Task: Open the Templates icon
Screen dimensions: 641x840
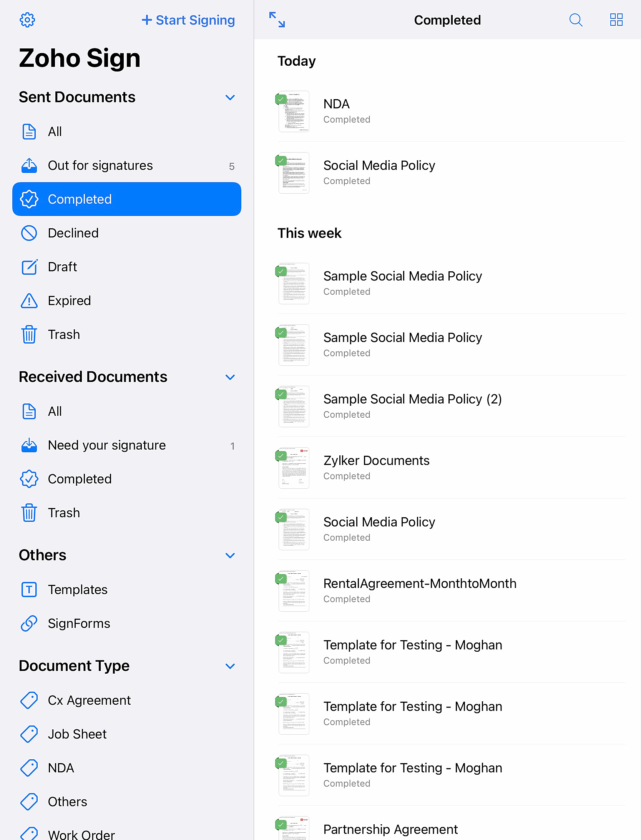Action: click(29, 589)
